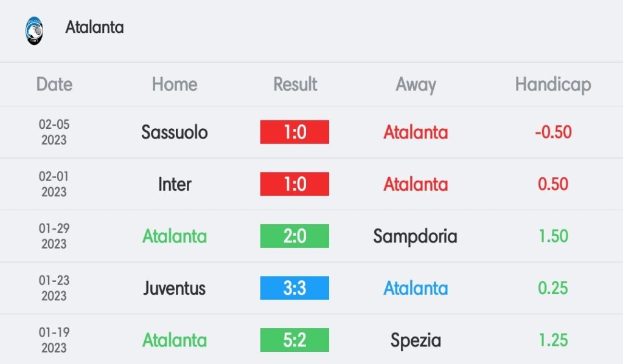Click the green 5:2 Spezia result badge
Viewport: 623px width, 364px height.
294,340
